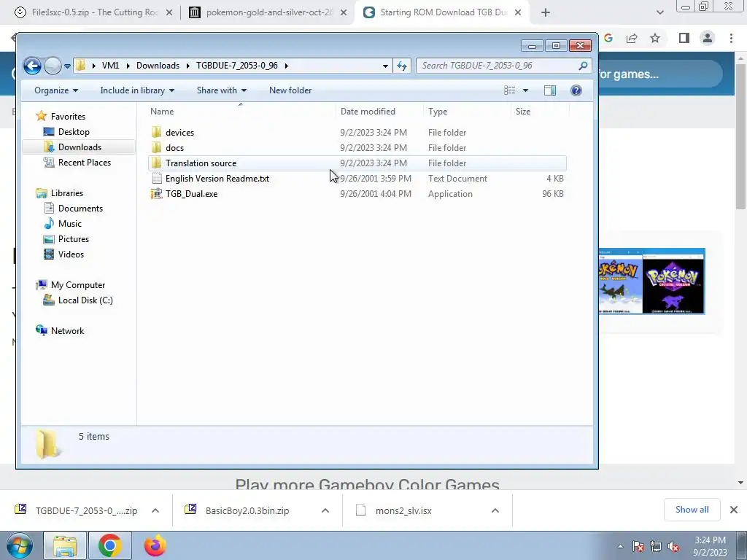Open Chrome tab search chevron
Viewport: 747px width, 560px height.
coord(659,12)
